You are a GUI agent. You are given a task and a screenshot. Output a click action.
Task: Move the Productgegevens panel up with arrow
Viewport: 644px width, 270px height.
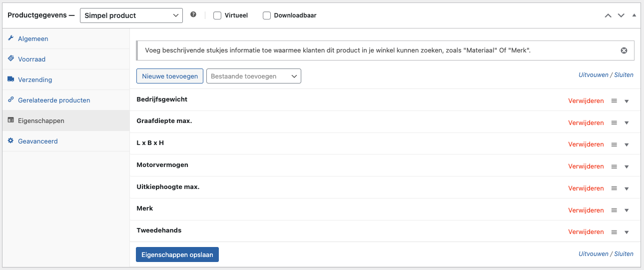(608, 15)
